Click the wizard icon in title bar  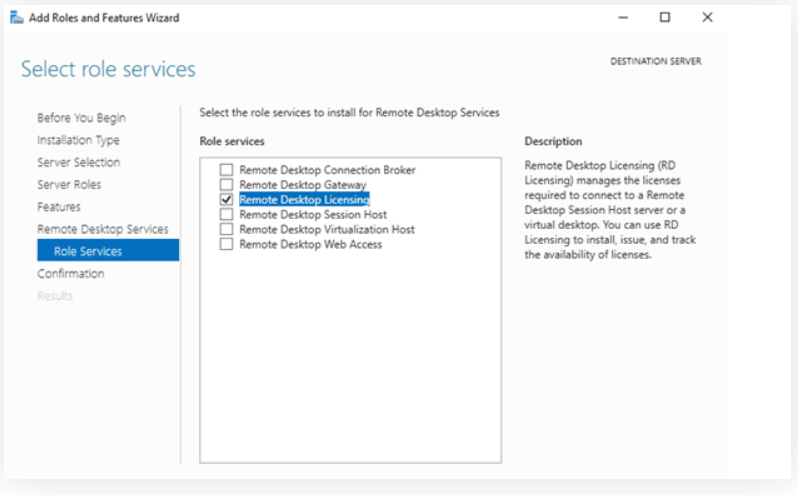[17, 18]
